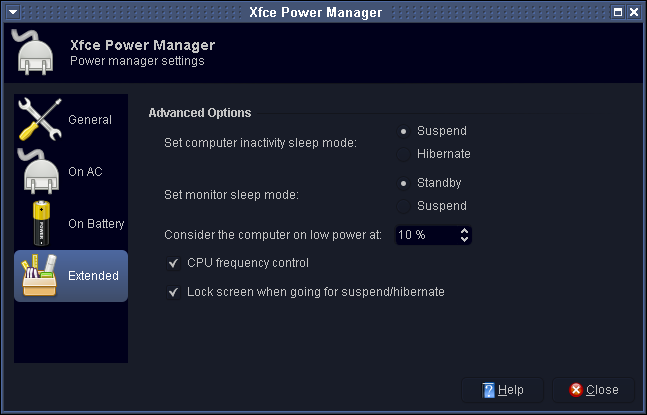Decrease low power percentage with down arrow
Screen dimensions: 647x415
pyautogui.click(x=464, y=239)
